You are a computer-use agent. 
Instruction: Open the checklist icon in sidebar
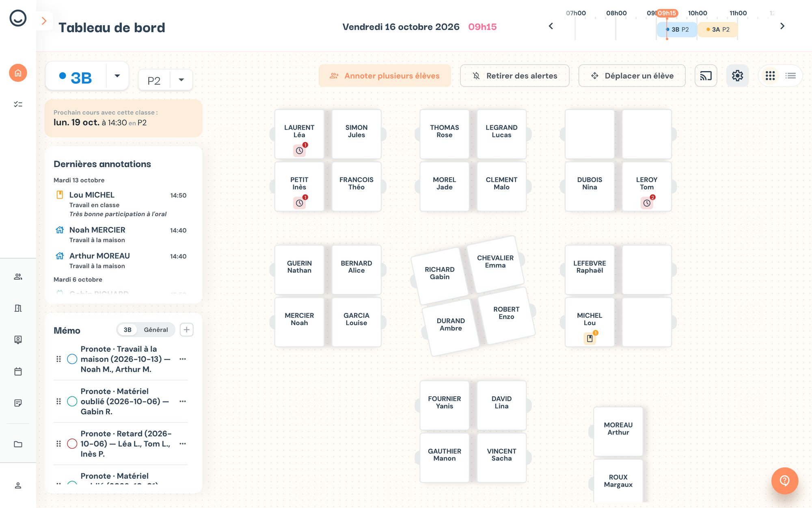(18, 104)
